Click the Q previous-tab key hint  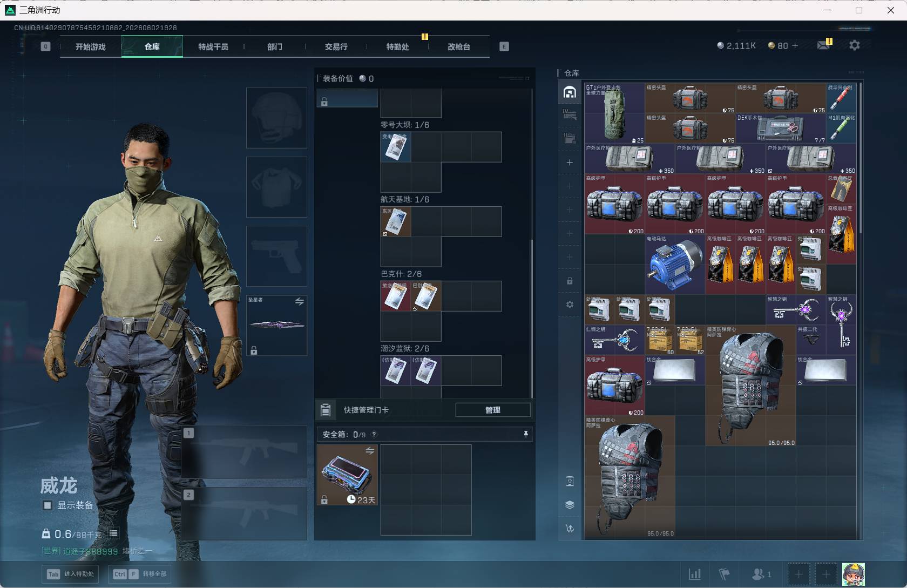(x=45, y=46)
